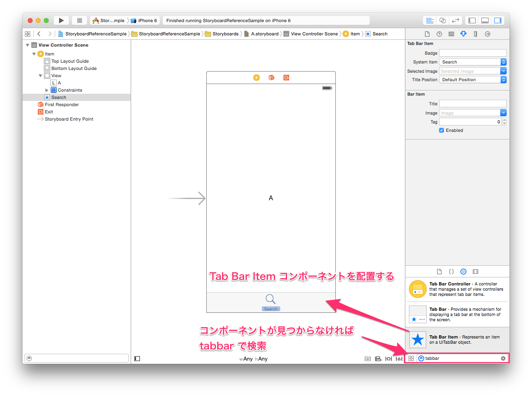532x396 pixels.
Task: Show the Assistant editor
Action: [442, 21]
